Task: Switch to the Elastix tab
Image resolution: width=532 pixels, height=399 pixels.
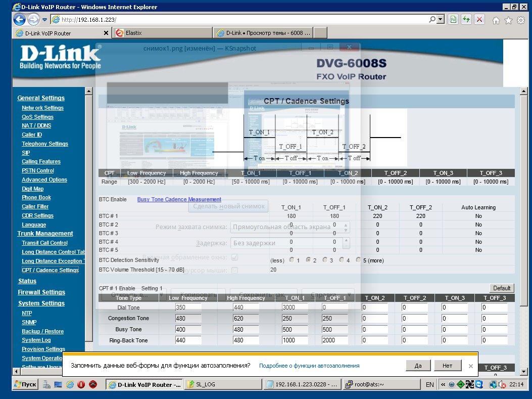Action: click(163, 33)
